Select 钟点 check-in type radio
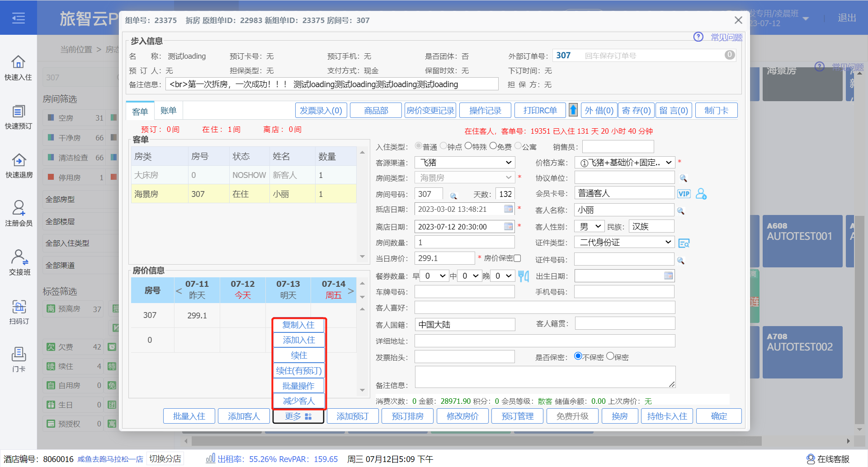The width and height of the screenshot is (868, 467). click(x=443, y=146)
